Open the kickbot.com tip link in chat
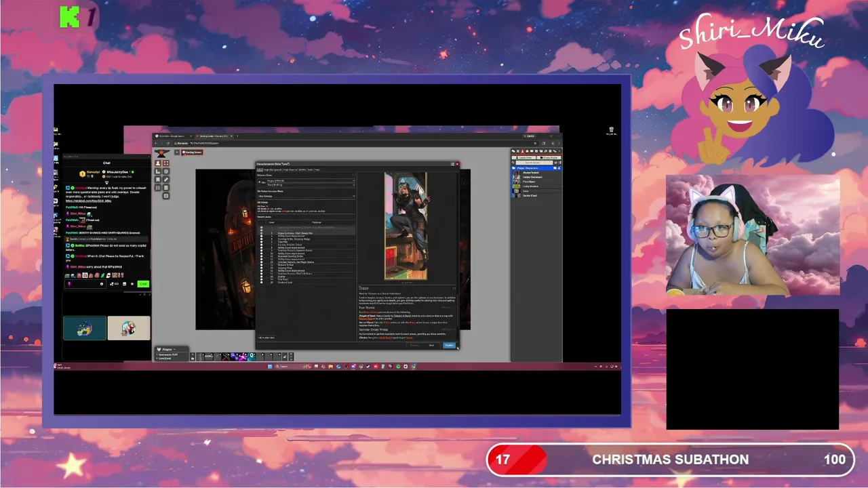 coord(89,201)
